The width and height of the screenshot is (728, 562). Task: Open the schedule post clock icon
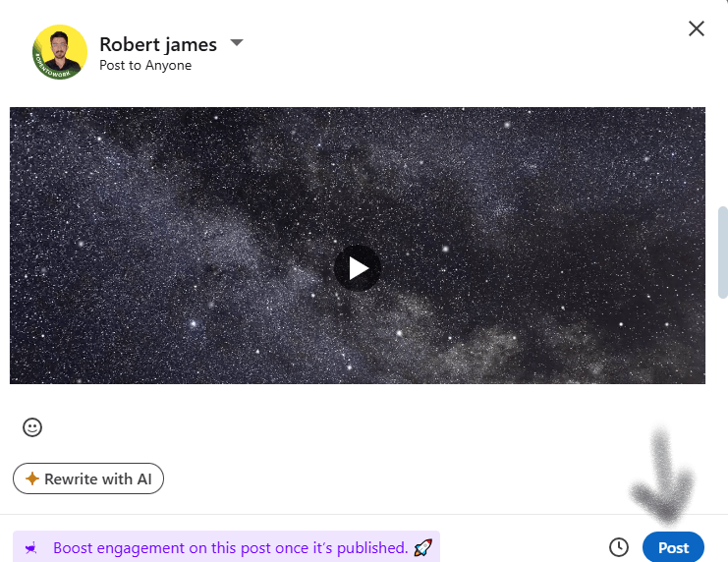tap(618, 547)
